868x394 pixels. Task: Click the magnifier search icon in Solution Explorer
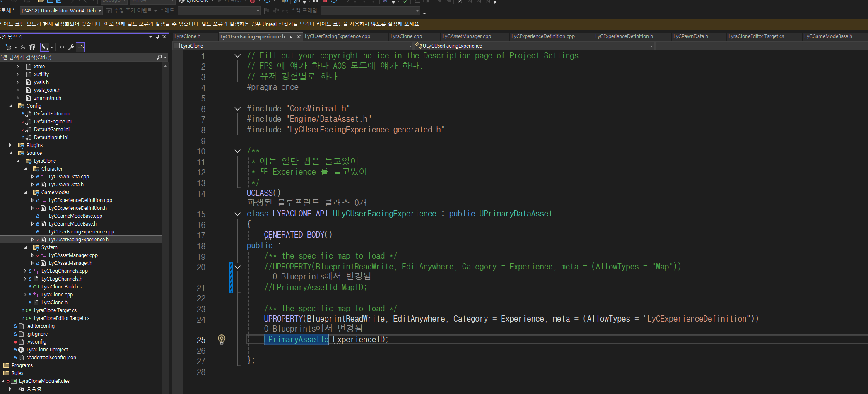click(159, 57)
